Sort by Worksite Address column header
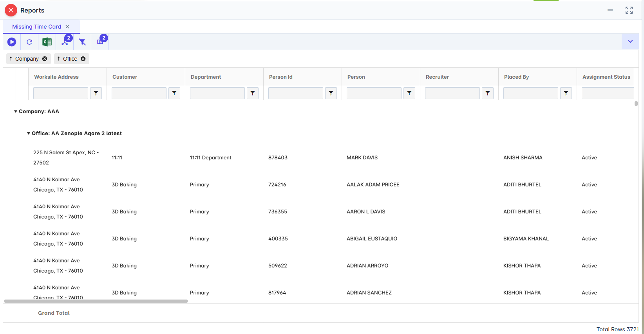This screenshot has width=644, height=334. click(x=56, y=77)
